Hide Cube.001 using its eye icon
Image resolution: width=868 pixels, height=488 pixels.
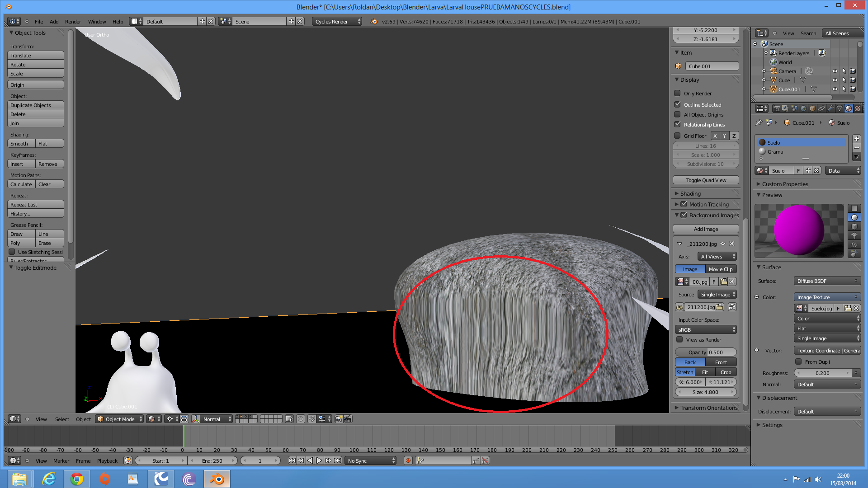(x=835, y=89)
